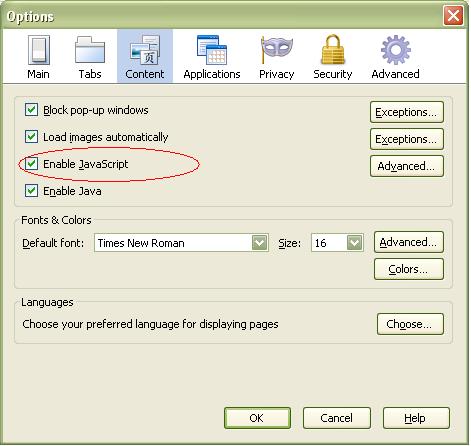Open Exceptions for image loading
471x446 pixels.
tap(407, 139)
